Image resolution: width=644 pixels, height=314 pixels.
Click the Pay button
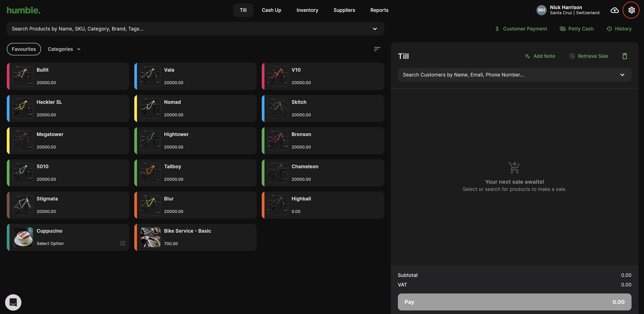[x=514, y=302]
